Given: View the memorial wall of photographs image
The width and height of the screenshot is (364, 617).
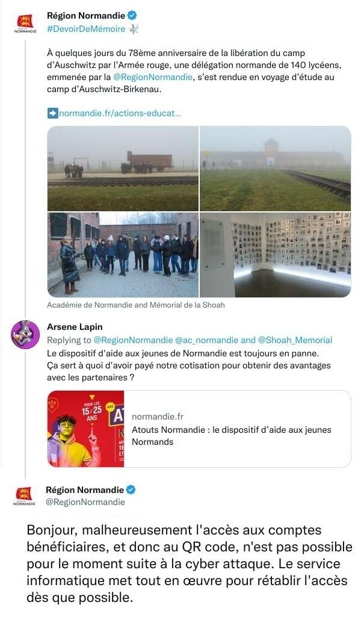Looking at the screenshot, I should click(x=275, y=255).
